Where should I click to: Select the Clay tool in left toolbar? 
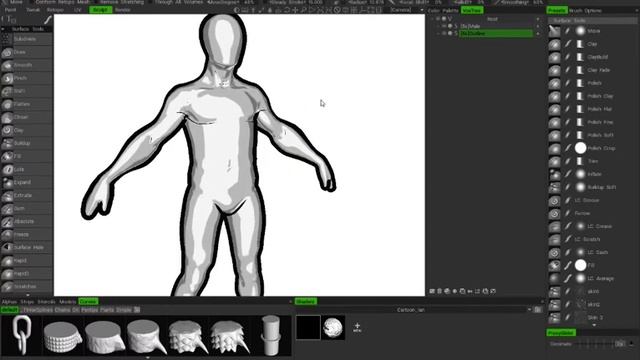coord(27,131)
